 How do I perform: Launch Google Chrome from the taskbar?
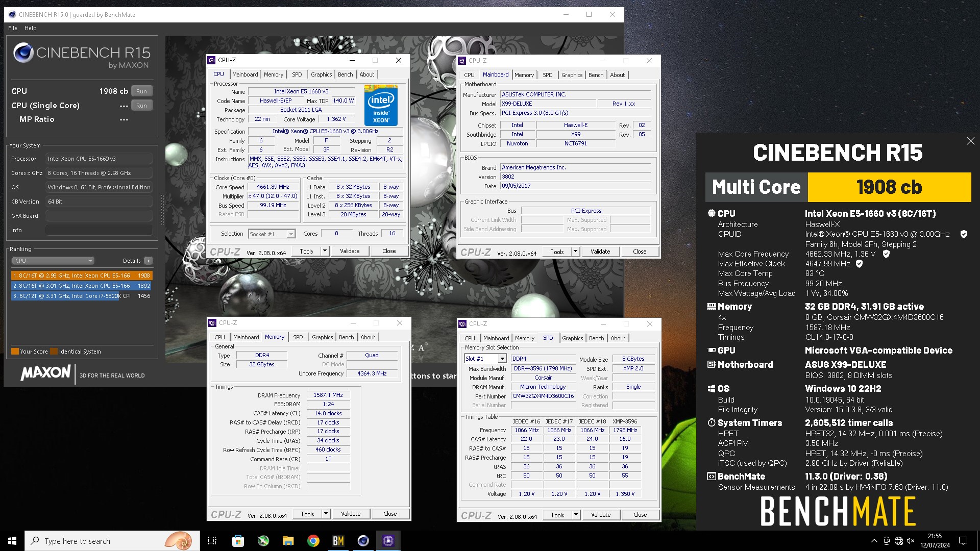click(313, 541)
